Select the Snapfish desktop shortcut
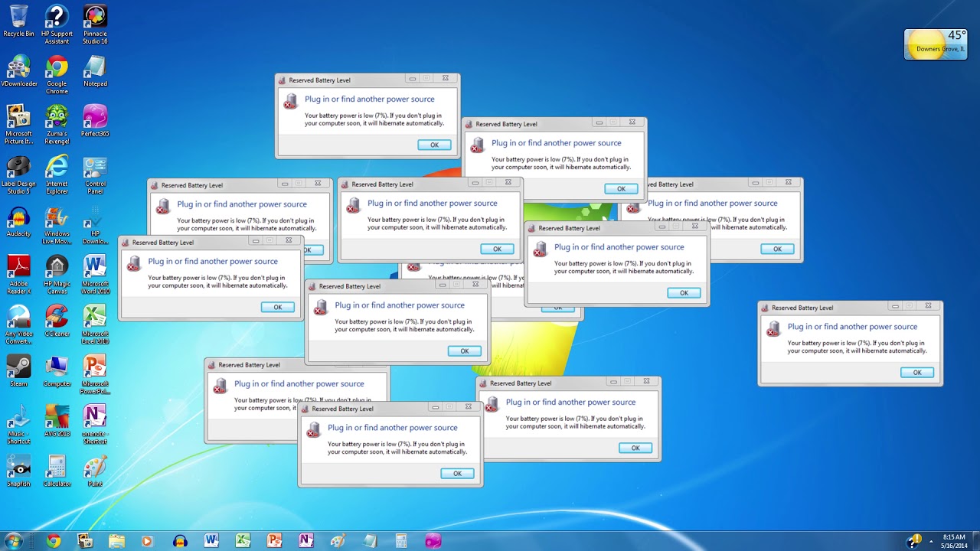This screenshot has height=551, width=980. [18, 471]
